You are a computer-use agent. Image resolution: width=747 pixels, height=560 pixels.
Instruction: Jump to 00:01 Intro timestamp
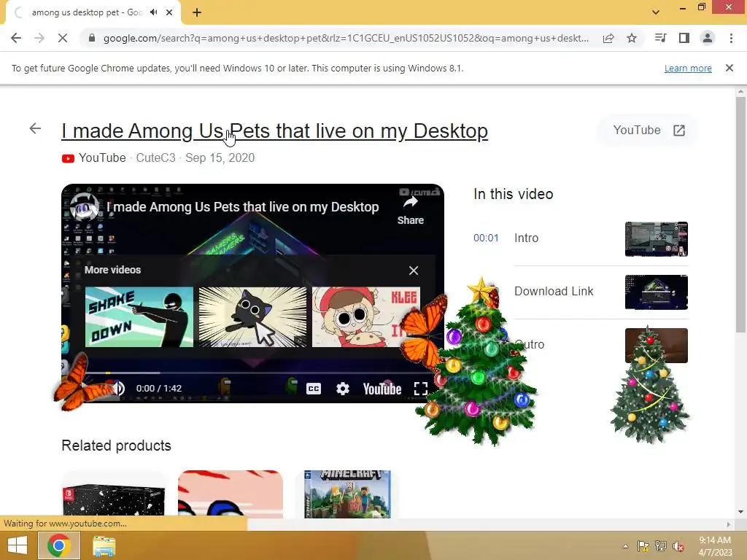pyautogui.click(x=486, y=238)
